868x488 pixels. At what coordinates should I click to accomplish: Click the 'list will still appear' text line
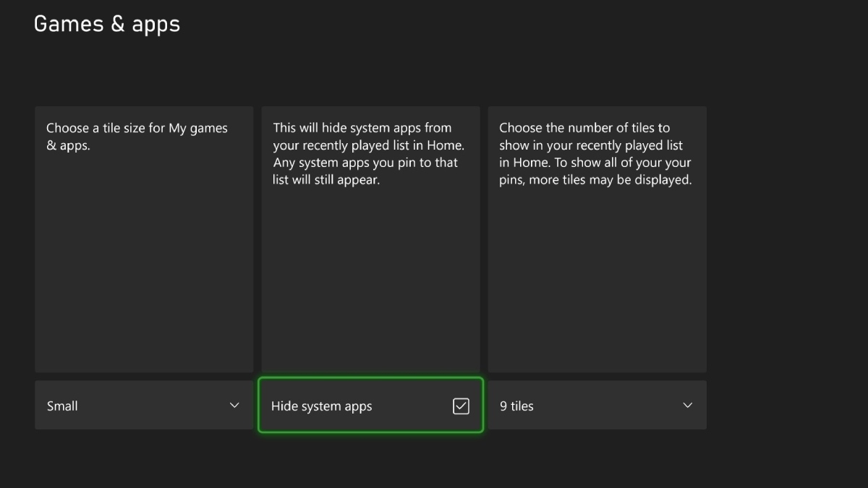[326, 180]
